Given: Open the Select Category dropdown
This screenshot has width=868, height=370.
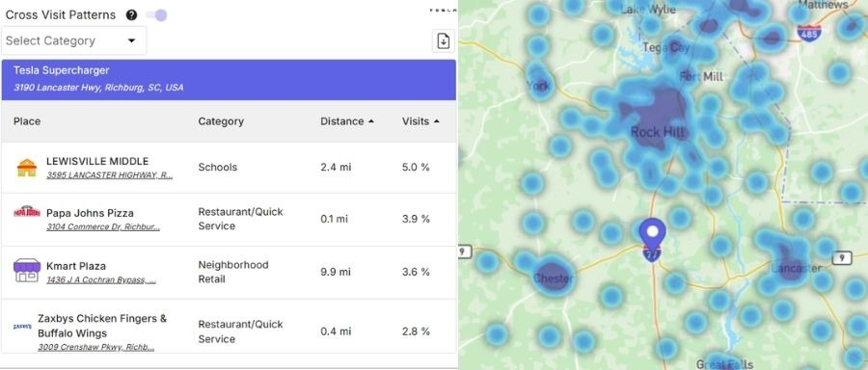Looking at the screenshot, I should click(x=73, y=40).
